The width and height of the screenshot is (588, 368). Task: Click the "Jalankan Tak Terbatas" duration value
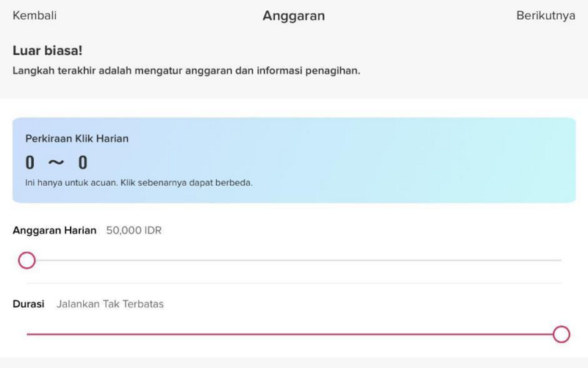point(110,304)
